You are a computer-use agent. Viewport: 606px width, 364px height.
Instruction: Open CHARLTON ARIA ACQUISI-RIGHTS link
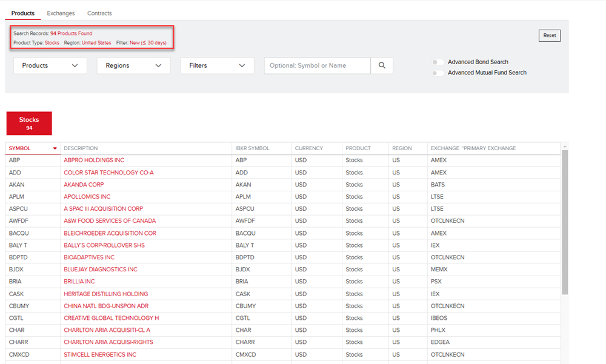(x=108, y=342)
